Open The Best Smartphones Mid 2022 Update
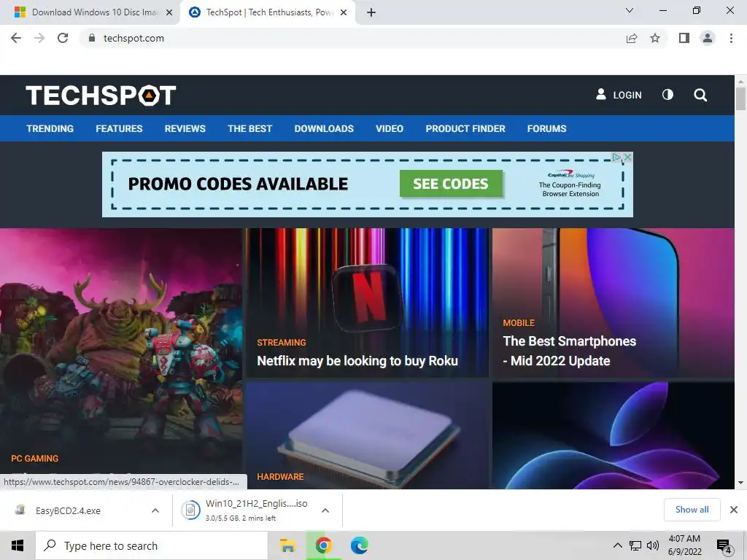The image size is (747, 560). pyautogui.click(x=569, y=351)
